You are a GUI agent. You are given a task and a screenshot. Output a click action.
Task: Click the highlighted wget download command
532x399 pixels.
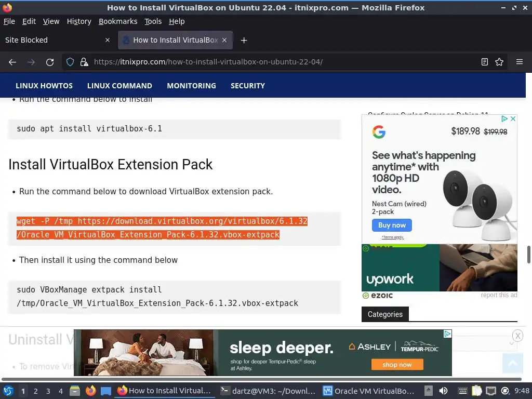pyautogui.click(x=162, y=228)
